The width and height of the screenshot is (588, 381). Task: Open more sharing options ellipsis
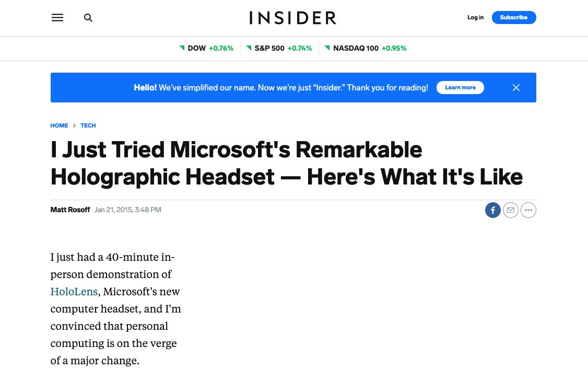(x=528, y=210)
